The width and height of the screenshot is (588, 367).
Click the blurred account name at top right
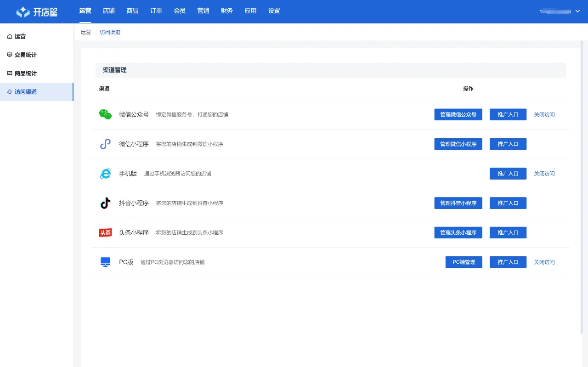pyautogui.click(x=555, y=11)
